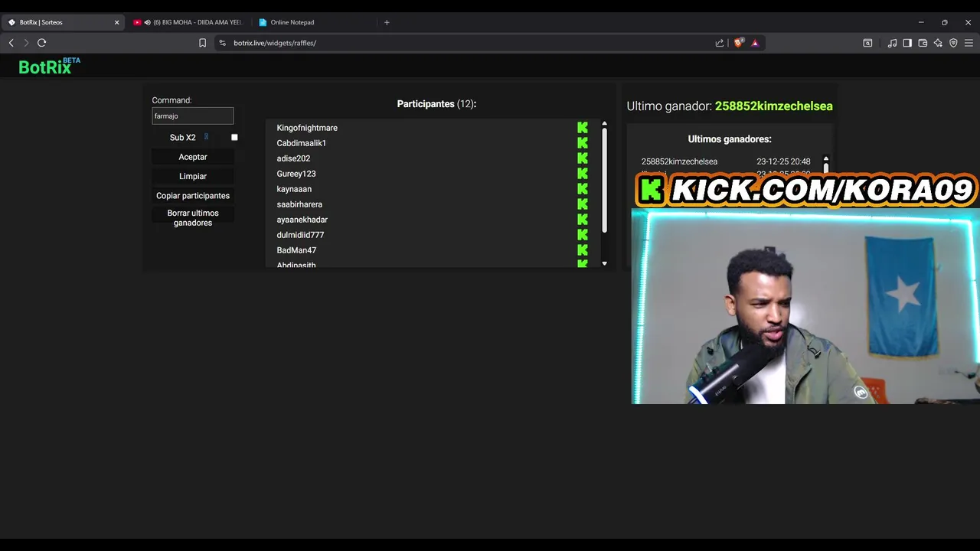Click Kick icon next to saabirharera
Viewport: 980px width, 551px height.
pyautogui.click(x=583, y=204)
